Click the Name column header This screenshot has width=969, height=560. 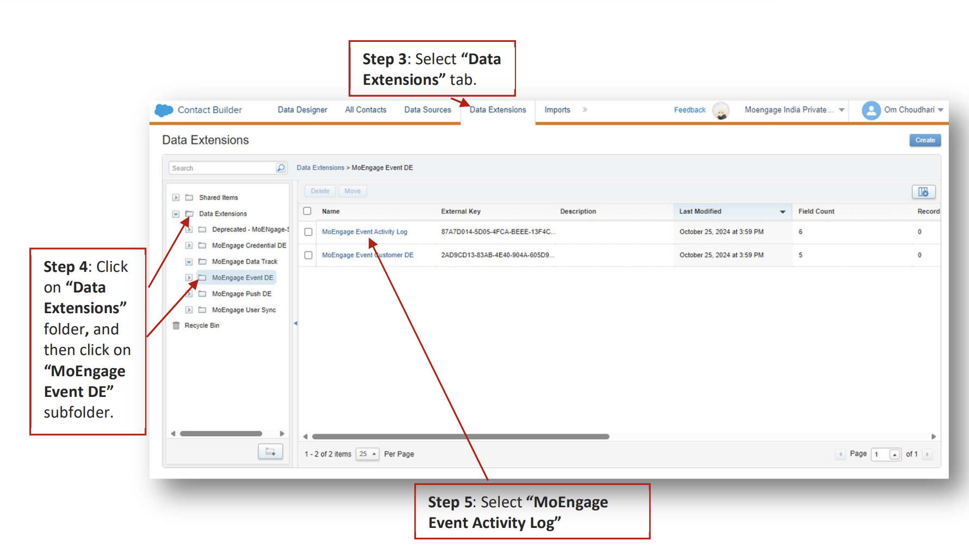point(331,211)
